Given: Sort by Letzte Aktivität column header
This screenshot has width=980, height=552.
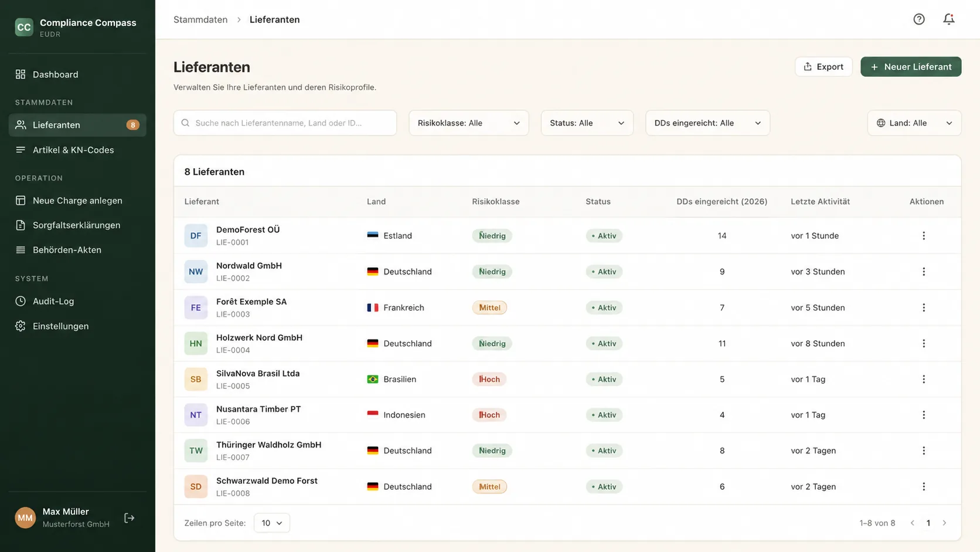Looking at the screenshot, I should [x=820, y=201].
